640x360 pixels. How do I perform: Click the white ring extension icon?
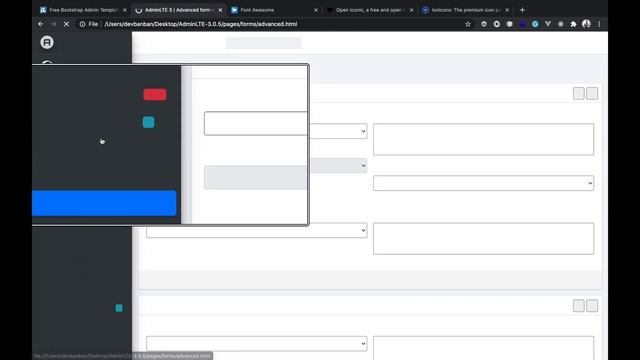click(497, 24)
